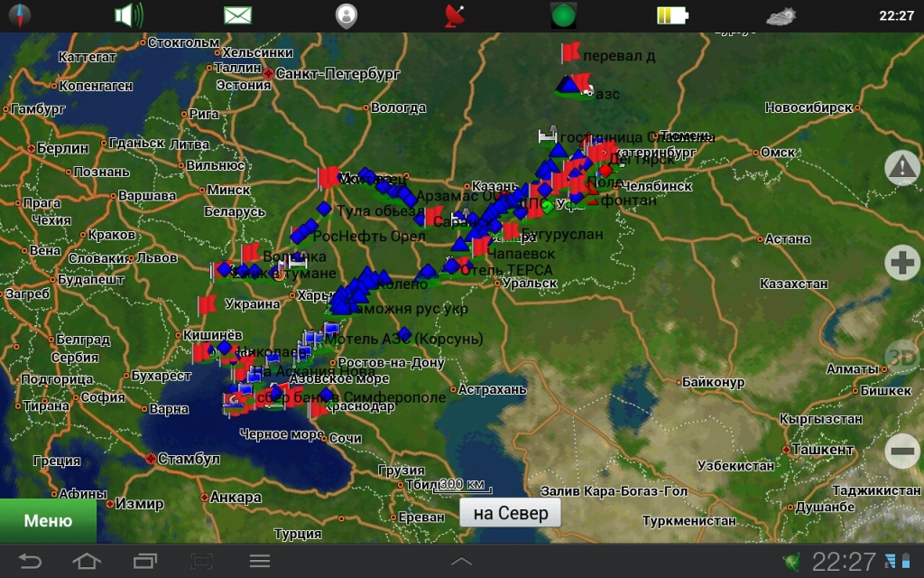Open the friends location pin icon
The width and height of the screenshot is (924, 578).
346,15
